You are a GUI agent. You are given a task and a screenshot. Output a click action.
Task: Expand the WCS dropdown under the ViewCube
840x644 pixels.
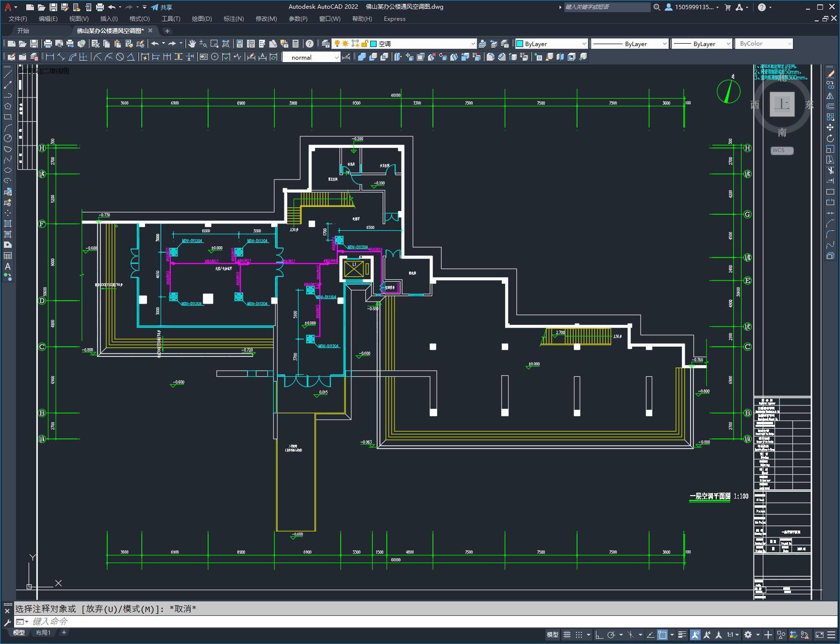pos(782,150)
